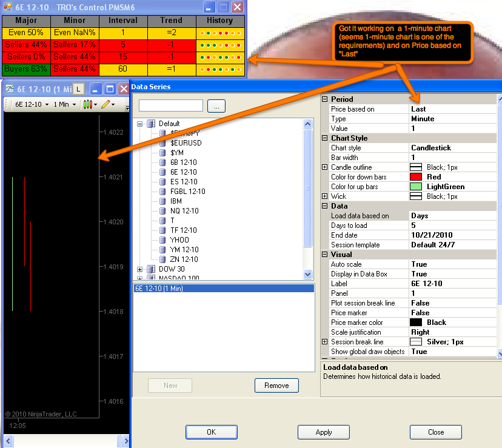This screenshot has width=502, height=448.
Task: Click Load data based on Days value
Action: point(453,216)
